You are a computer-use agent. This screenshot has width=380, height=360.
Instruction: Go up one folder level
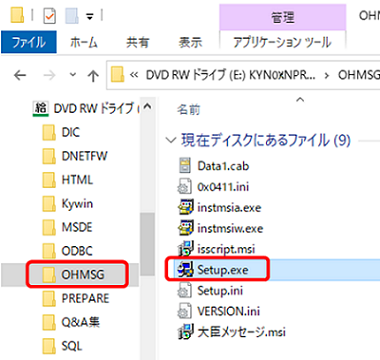coord(93,76)
